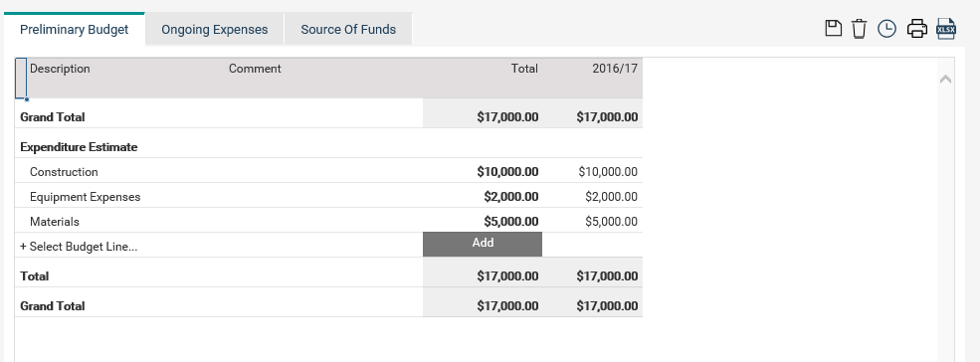
Task: Export budget using the XLSX icon
Action: pyautogui.click(x=945, y=29)
